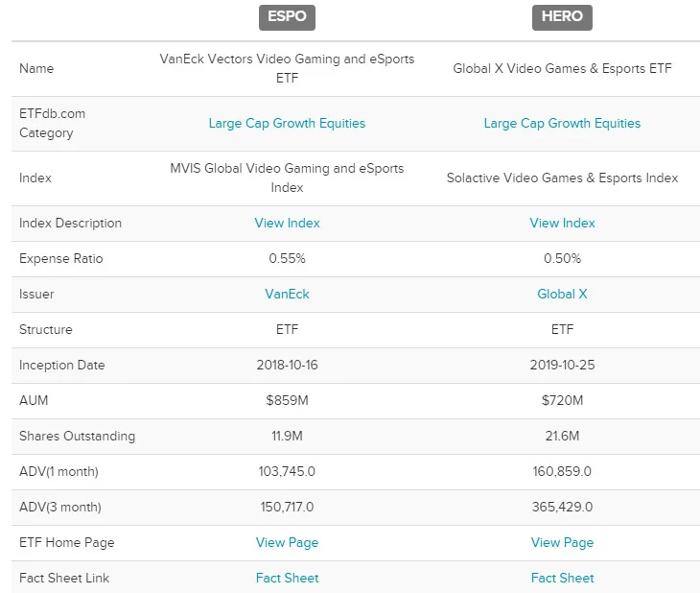Click the HERO ticker badge
Screen dimensions: 700x593
click(562, 17)
